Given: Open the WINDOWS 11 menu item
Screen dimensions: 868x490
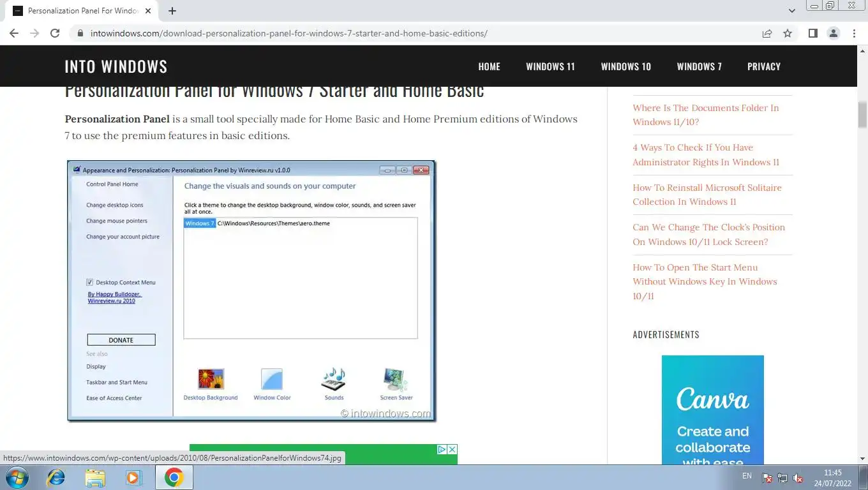Looking at the screenshot, I should point(550,66).
